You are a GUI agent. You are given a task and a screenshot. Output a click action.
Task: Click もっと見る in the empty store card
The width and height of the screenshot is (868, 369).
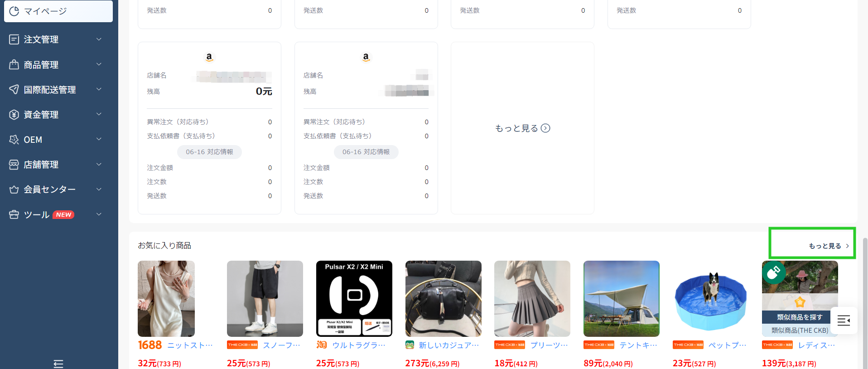(x=522, y=128)
